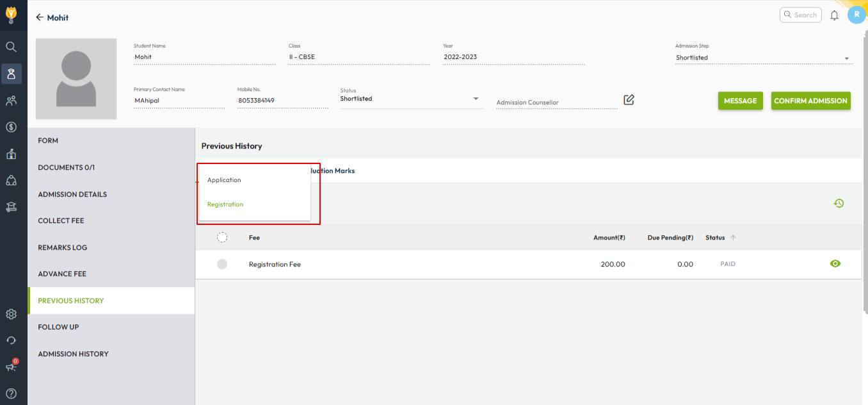Sort by Status column arrow

click(733, 238)
